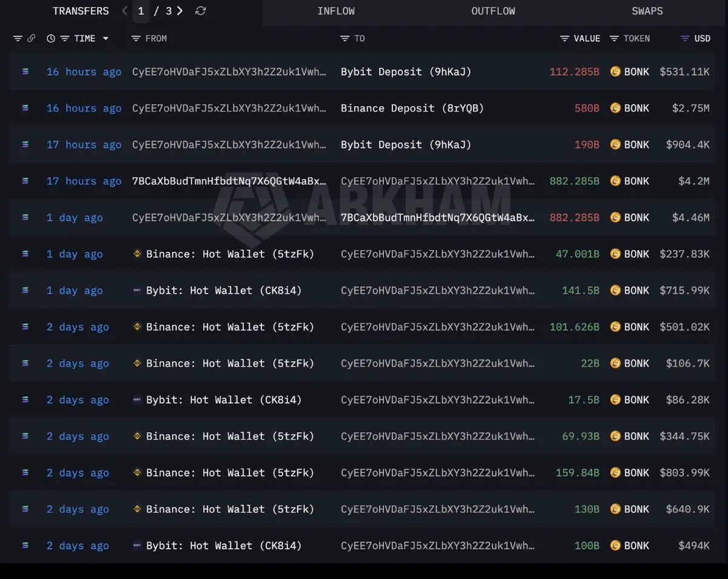
Task: Open Solana transaction icon of 130B row
Action: [x=25, y=509]
